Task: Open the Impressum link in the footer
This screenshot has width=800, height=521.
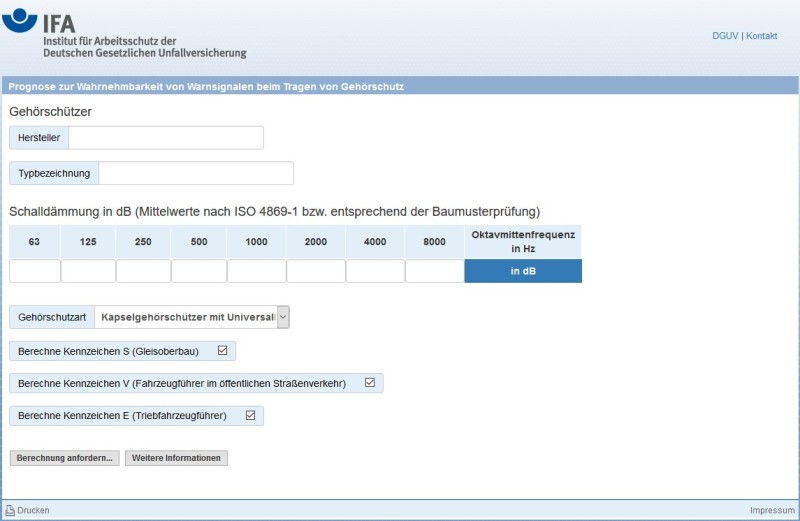Action: click(x=772, y=510)
